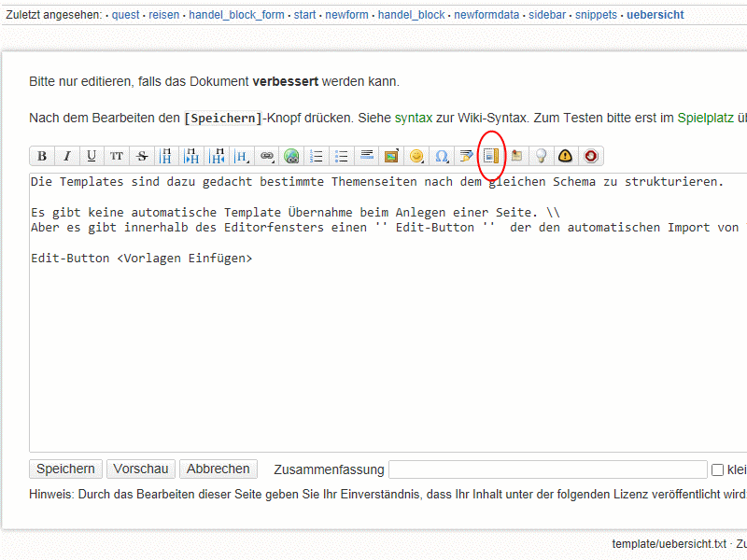Go to recently viewed handel_block_form page
Screen dimensions: 747x560
click(236, 16)
